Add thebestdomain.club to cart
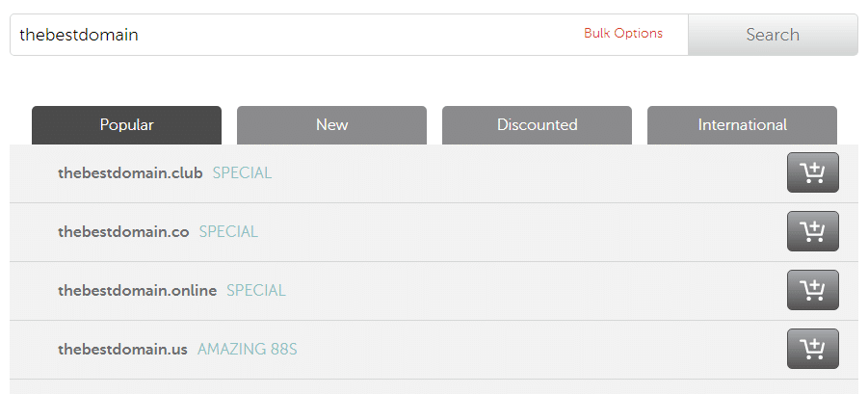 tap(813, 172)
